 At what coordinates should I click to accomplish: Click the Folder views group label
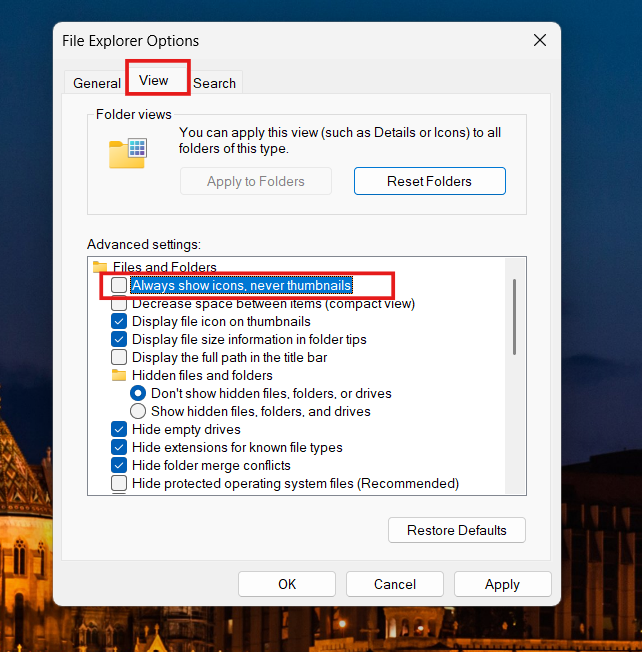(x=133, y=114)
